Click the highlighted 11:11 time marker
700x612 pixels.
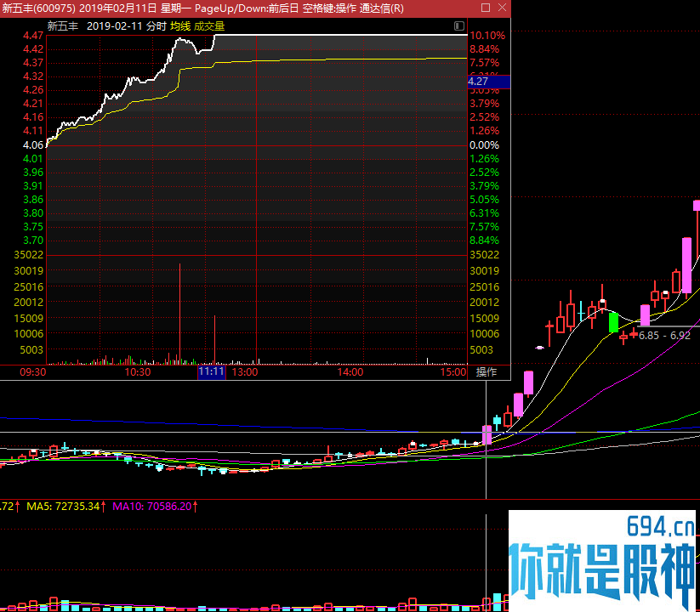tap(212, 372)
